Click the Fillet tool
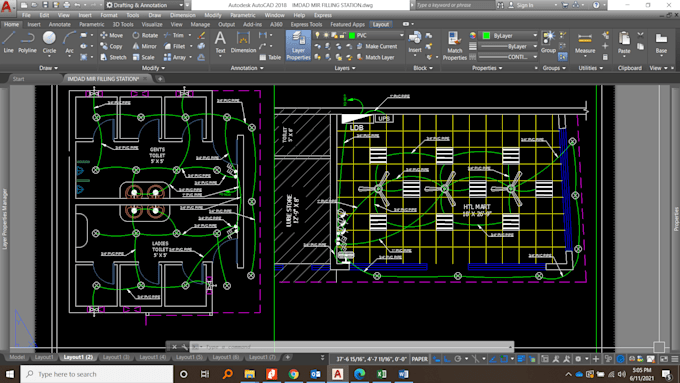Screen dimensions: 680x383 (x=175, y=46)
